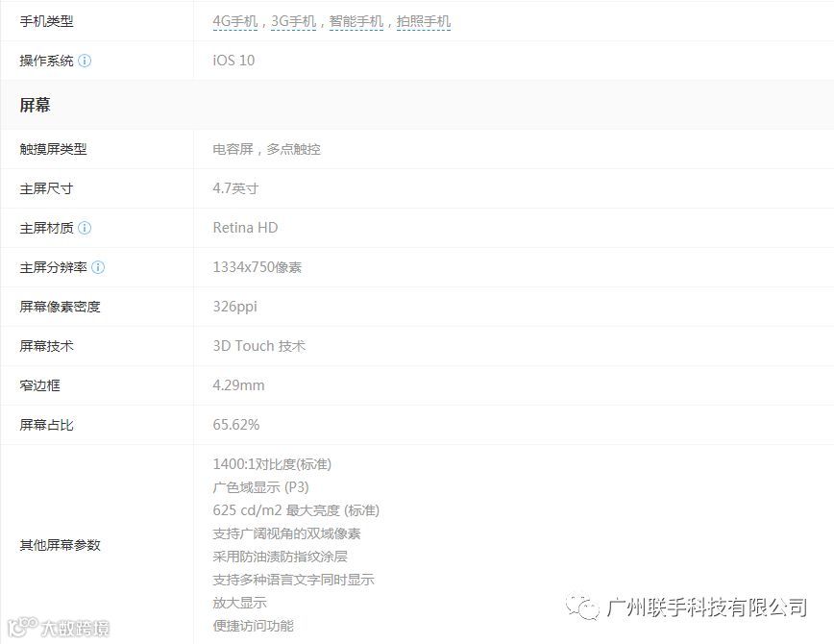
Task: Select the 采用防油渍防指纹涂层 line
Action: (x=280, y=557)
